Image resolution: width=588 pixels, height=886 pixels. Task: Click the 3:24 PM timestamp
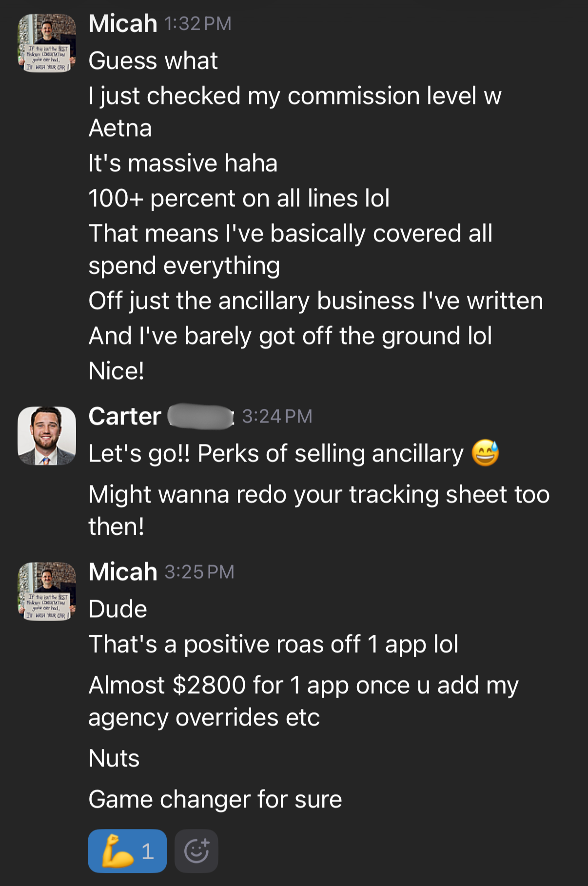tap(277, 416)
